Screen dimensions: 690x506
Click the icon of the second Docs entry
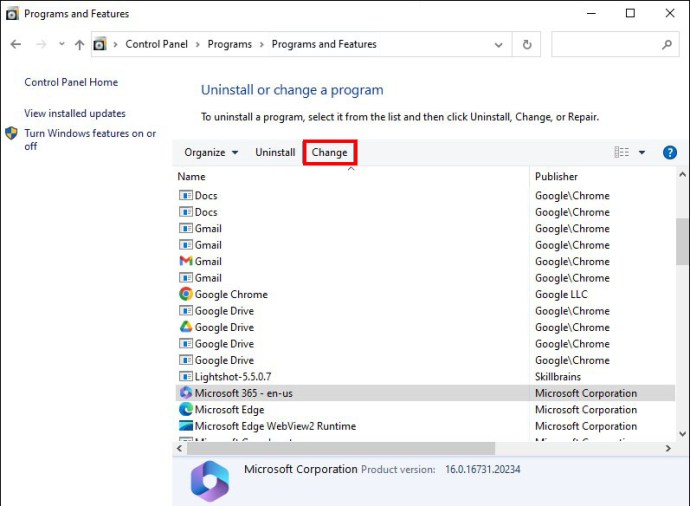pos(186,212)
